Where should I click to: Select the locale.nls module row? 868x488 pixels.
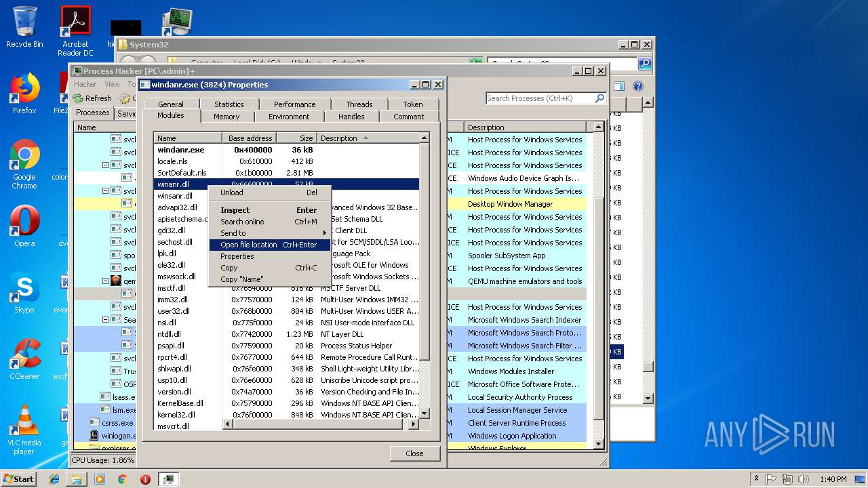(x=286, y=161)
